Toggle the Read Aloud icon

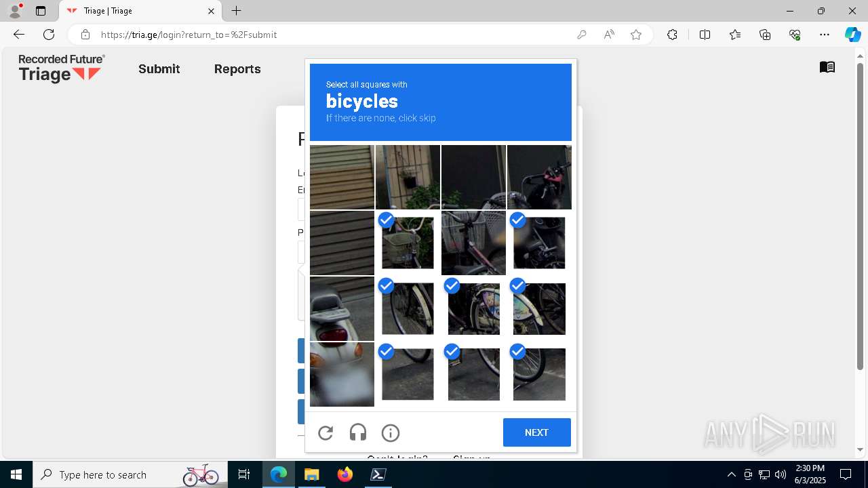(609, 35)
